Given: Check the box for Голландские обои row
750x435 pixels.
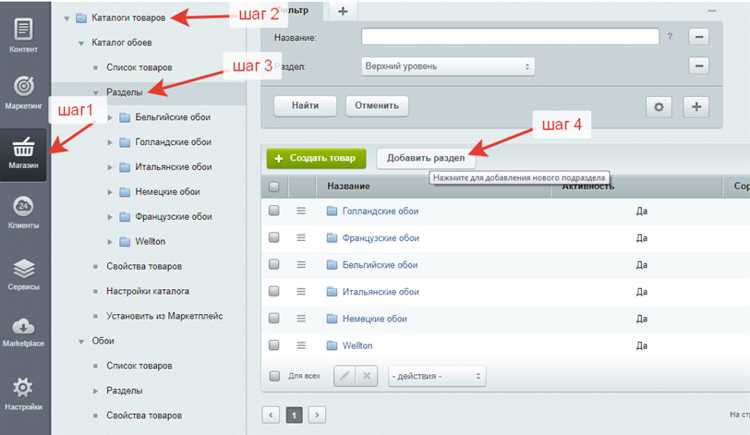Looking at the screenshot, I should tap(274, 211).
